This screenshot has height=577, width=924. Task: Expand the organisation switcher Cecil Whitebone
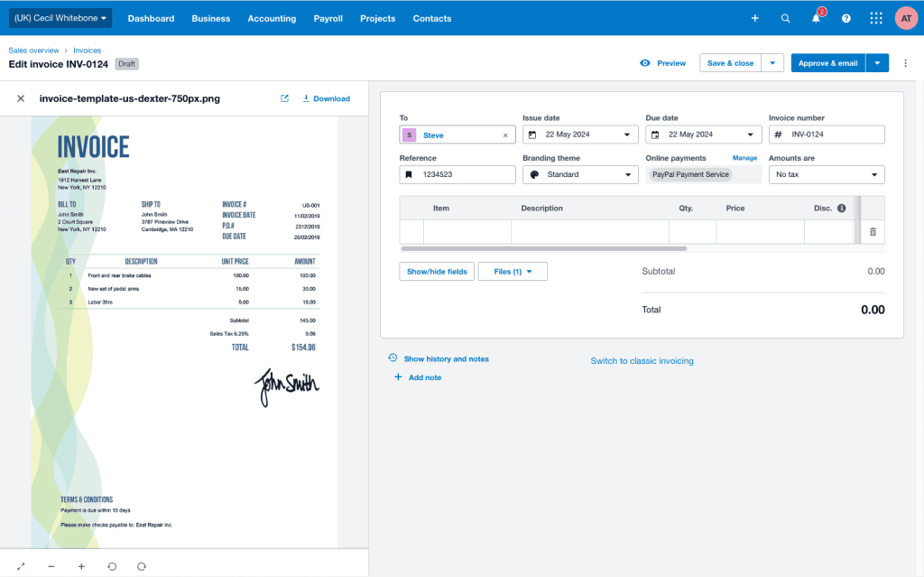pos(60,18)
